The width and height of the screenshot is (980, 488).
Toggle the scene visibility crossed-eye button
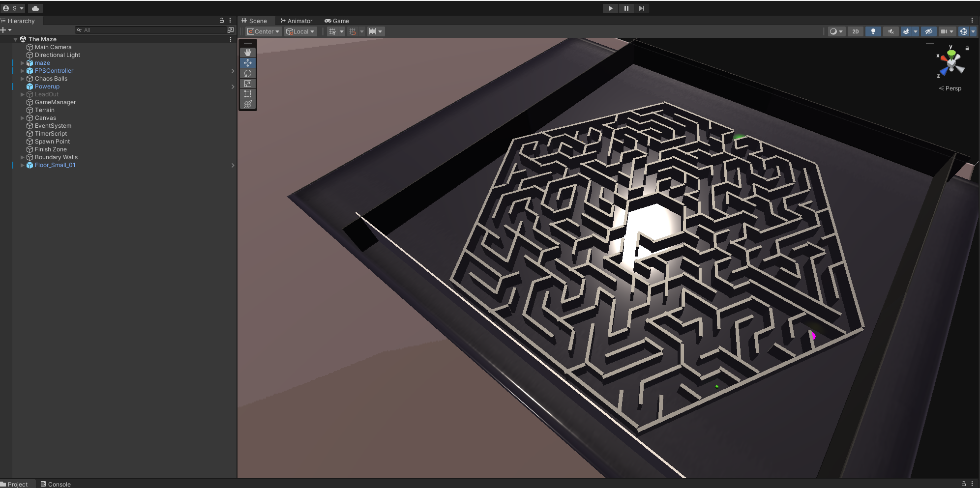928,31
